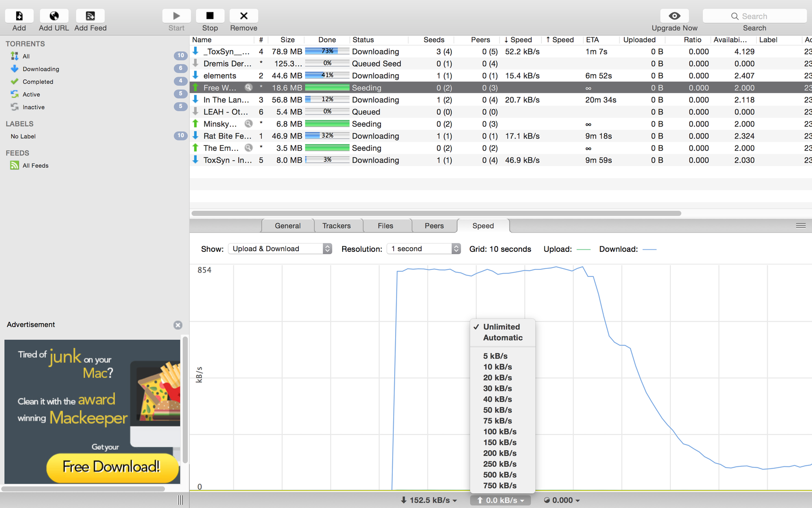Click magnifier icon on The Em... row
This screenshot has width=812, height=508.
[x=248, y=148]
